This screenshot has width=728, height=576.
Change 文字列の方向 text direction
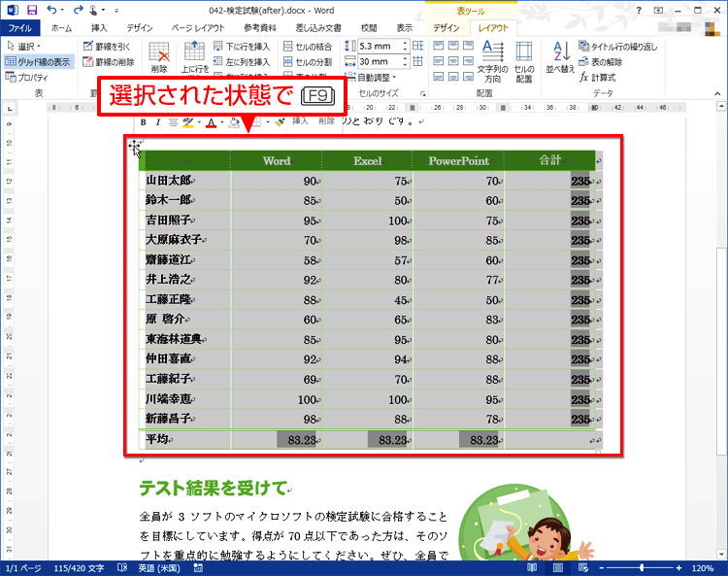pos(492,61)
